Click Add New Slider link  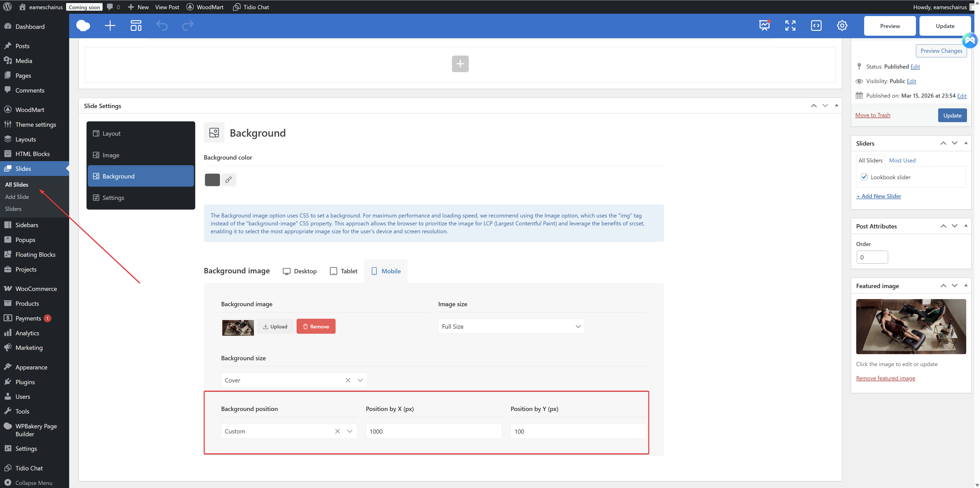click(x=878, y=196)
